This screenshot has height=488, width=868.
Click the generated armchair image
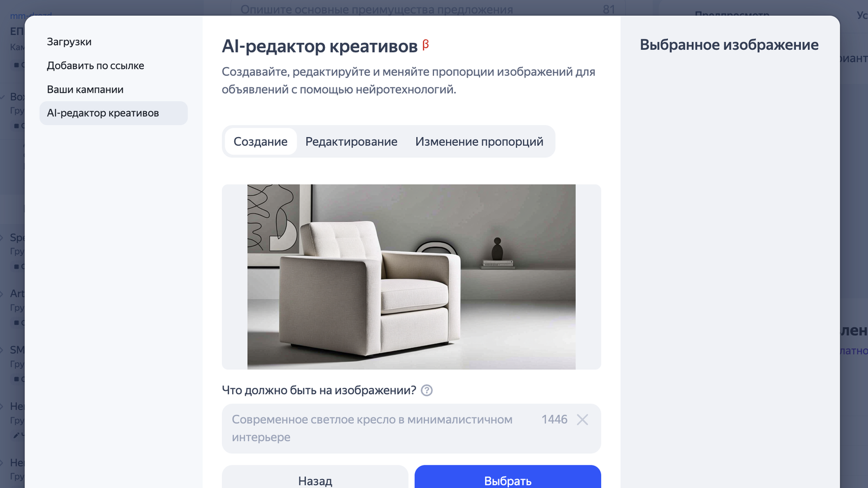411,277
